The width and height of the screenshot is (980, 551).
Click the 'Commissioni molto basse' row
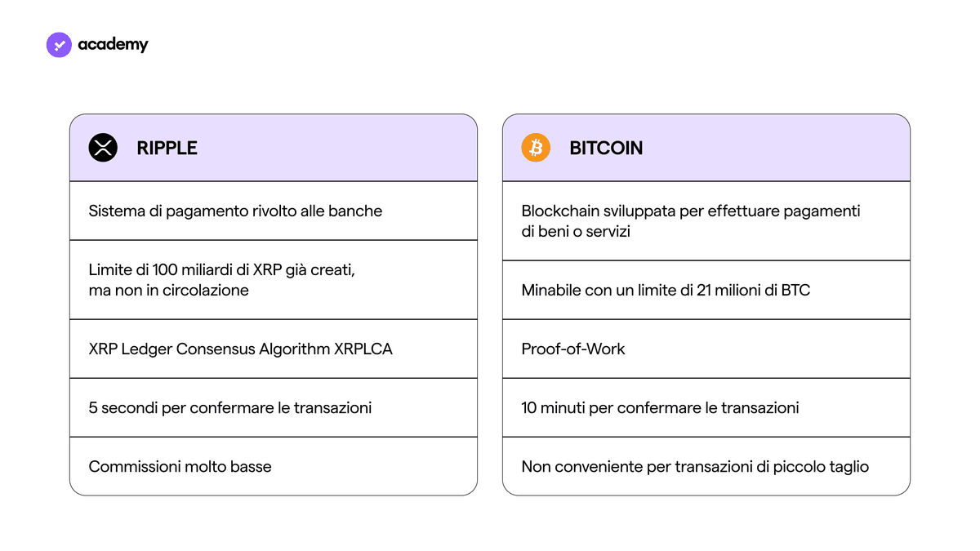click(x=274, y=466)
